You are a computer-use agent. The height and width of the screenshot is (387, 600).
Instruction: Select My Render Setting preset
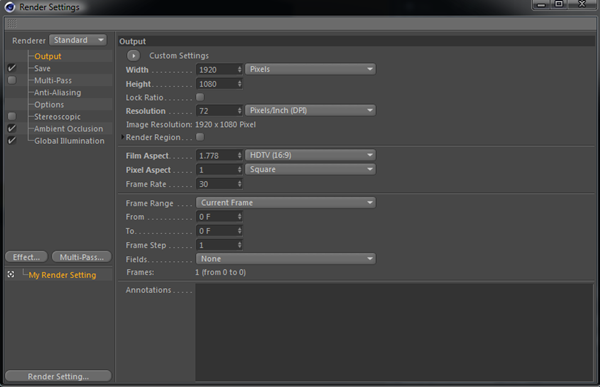click(x=62, y=275)
